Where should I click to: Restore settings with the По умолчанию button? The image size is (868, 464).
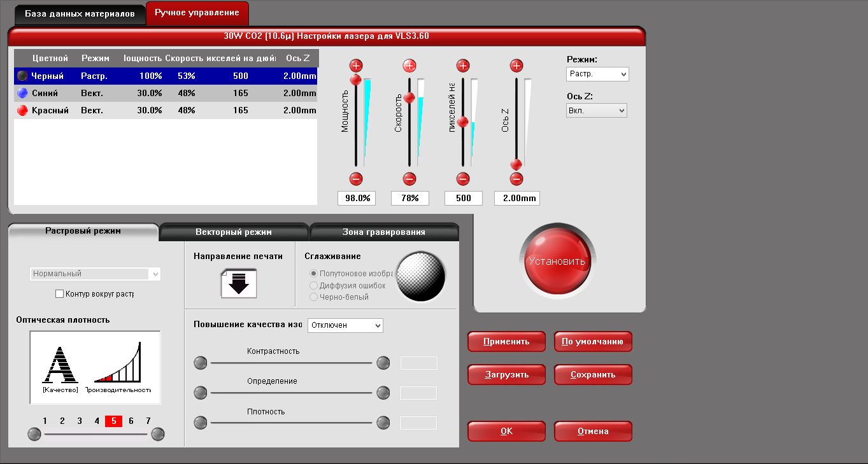[593, 342]
